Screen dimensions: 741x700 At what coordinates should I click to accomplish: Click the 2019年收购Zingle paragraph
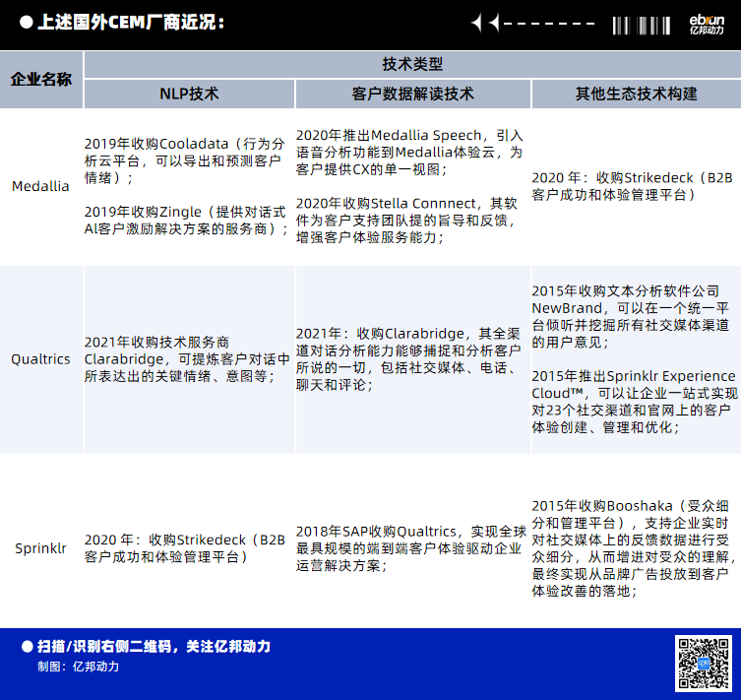pyautogui.click(x=187, y=221)
